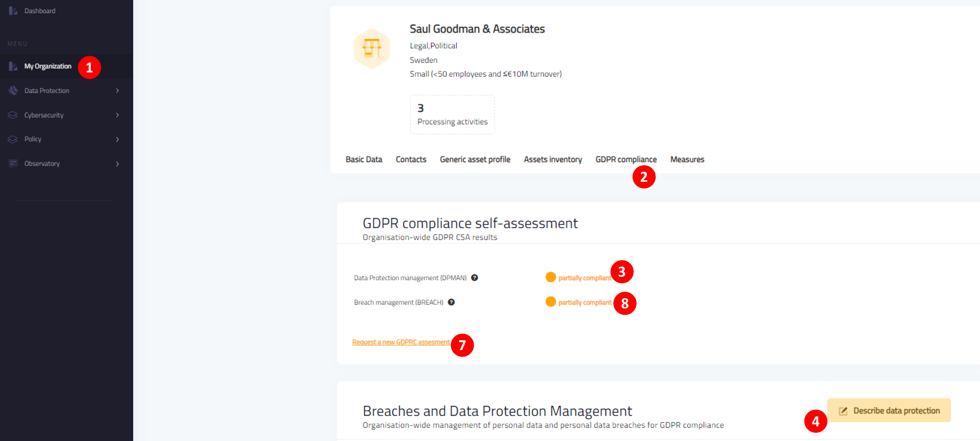The width and height of the screenshot is (980, 441).
Task: Switch to Generic asset profile tab
Action: point(475,159)
